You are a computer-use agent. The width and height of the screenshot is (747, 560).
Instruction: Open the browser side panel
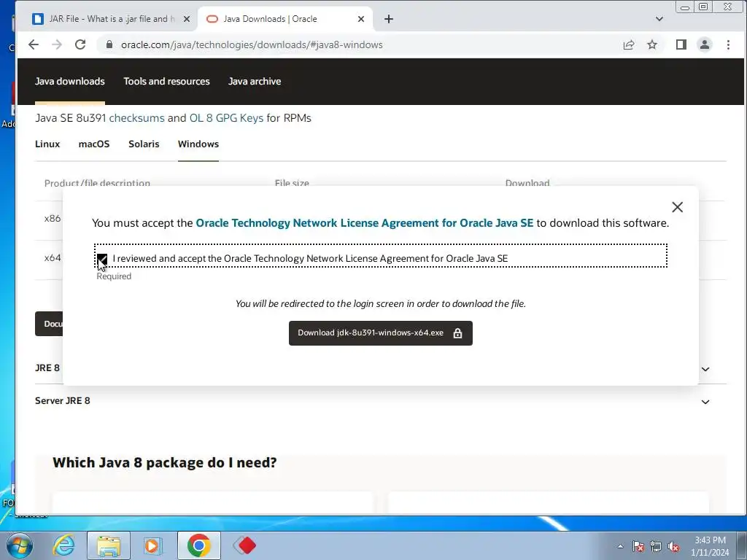tap(681, 44)
